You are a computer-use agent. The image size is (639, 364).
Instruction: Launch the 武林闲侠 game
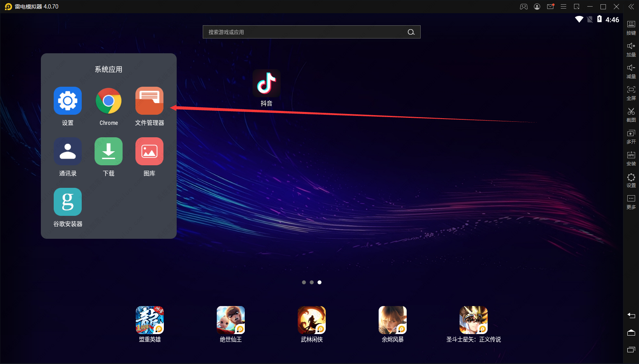[x=312, y=320]
